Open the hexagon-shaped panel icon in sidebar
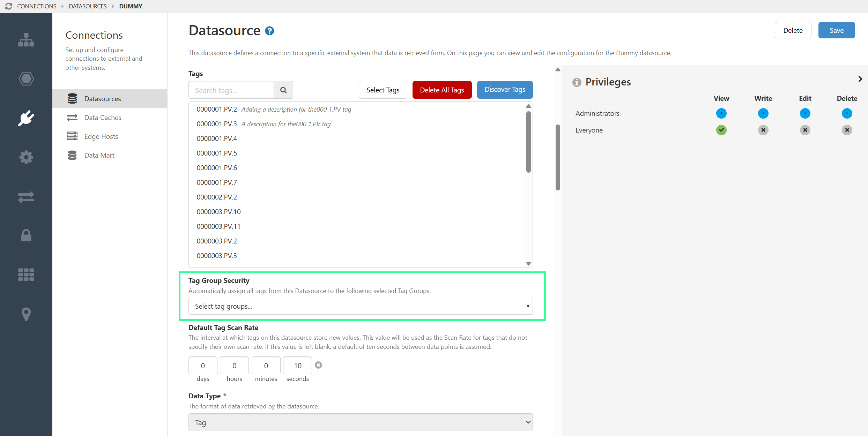This screenshot has width=868, height=436. click(26, 79)
